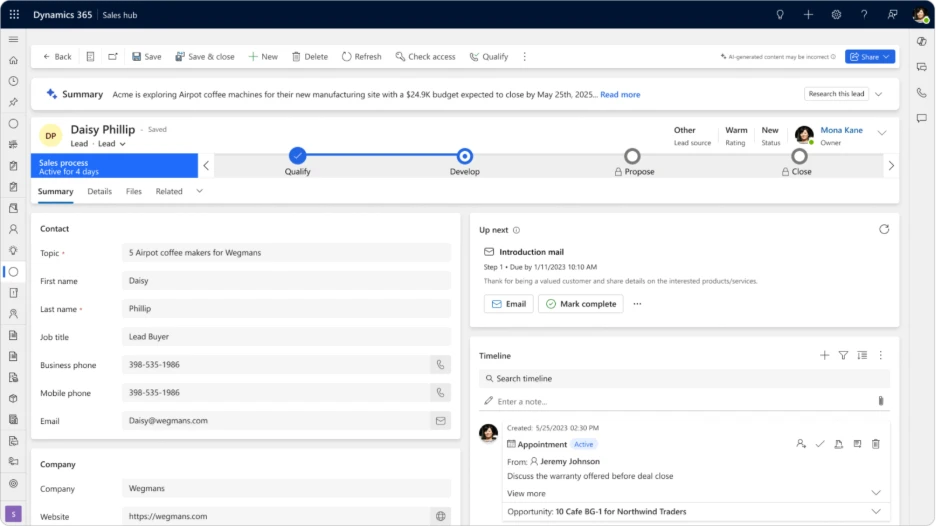The image size is (936, 526).
Task: Refresh the Up next panel
Action: coord(884,229)
